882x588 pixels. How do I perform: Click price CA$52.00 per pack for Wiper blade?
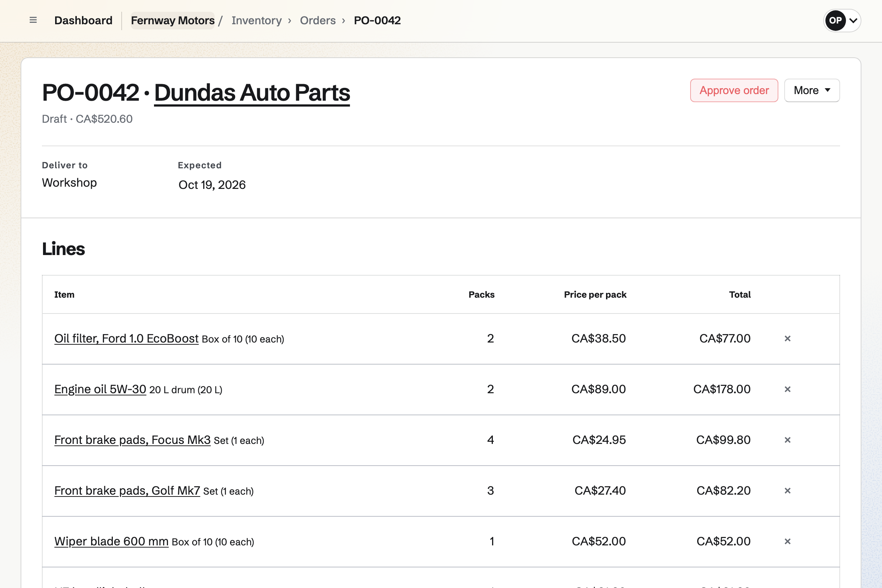[599, 541]
